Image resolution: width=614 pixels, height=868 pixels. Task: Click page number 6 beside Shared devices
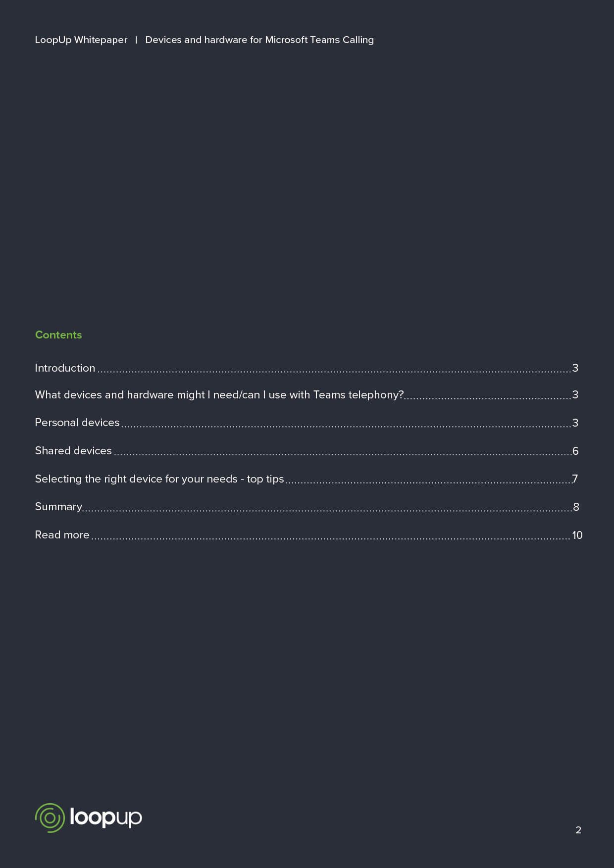coord(575,451)
